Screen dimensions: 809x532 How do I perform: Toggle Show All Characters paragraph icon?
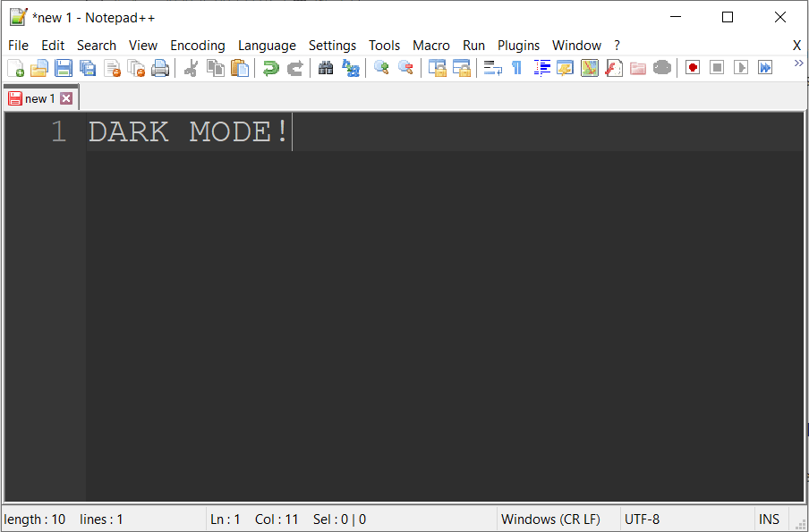[x=516, y=67]
